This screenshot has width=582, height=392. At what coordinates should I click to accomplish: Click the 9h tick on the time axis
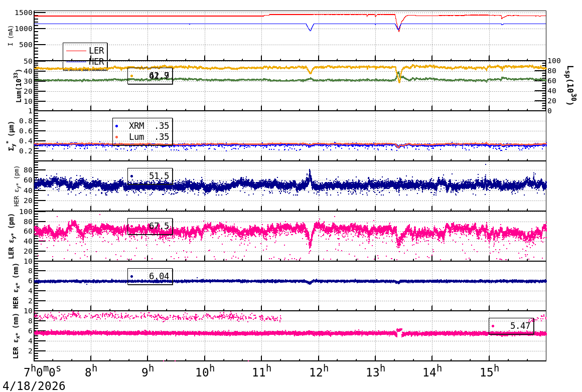149,371
